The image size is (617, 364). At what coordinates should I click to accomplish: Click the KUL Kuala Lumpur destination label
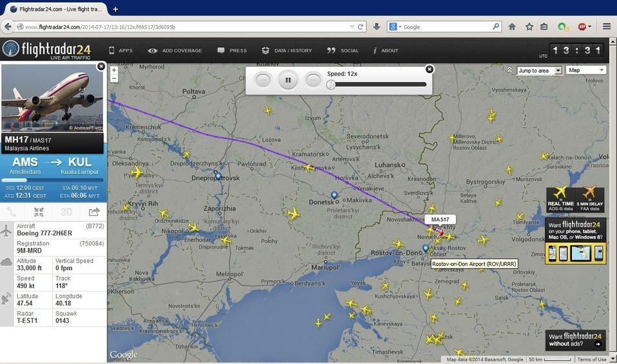[80, 166]
